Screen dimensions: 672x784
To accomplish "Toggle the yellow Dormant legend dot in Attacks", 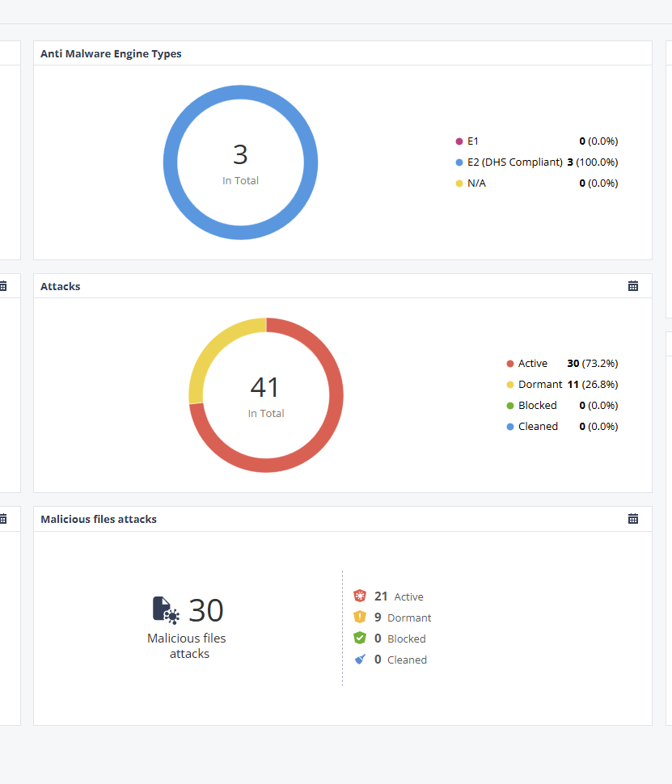I will tap(510, 385).
